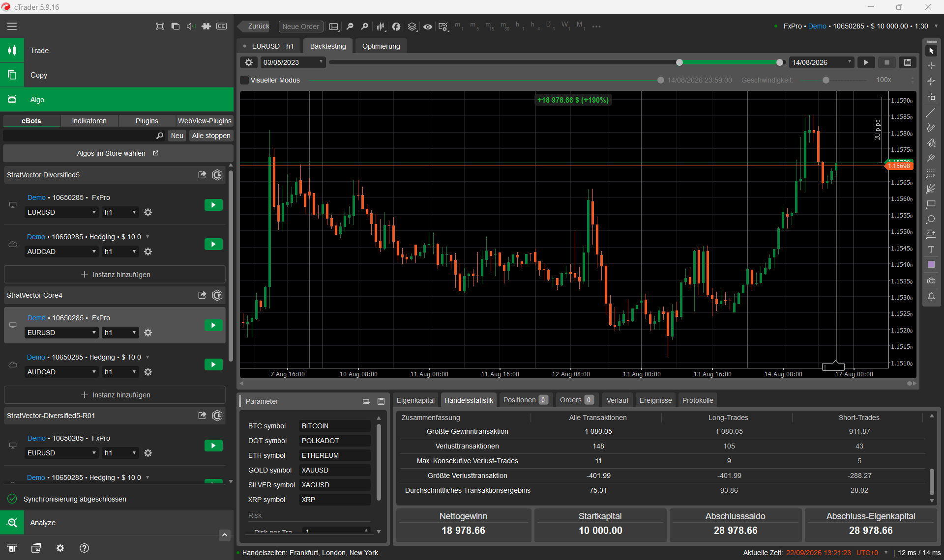944x560 pixels.
Task: Toggle fullscreen mode icon in top bar
Action: click(x=160, y=26)
